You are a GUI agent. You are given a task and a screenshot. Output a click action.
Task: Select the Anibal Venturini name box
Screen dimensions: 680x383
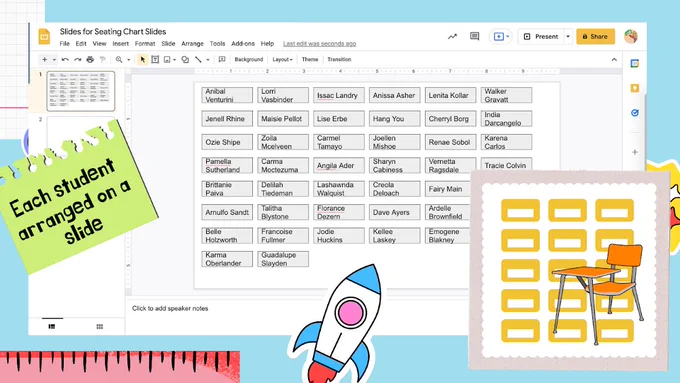point(227,95)
